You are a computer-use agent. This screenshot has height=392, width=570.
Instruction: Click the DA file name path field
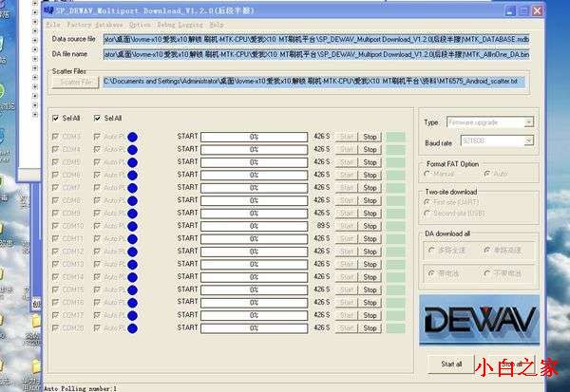[x=316, y=54]
